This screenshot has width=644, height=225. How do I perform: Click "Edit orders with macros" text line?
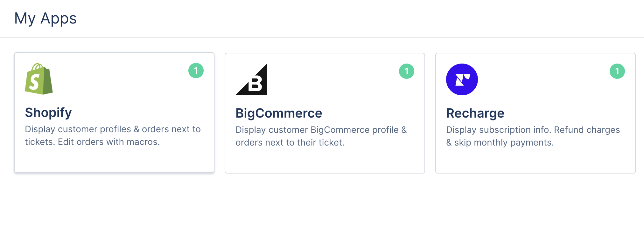[92, 142]
